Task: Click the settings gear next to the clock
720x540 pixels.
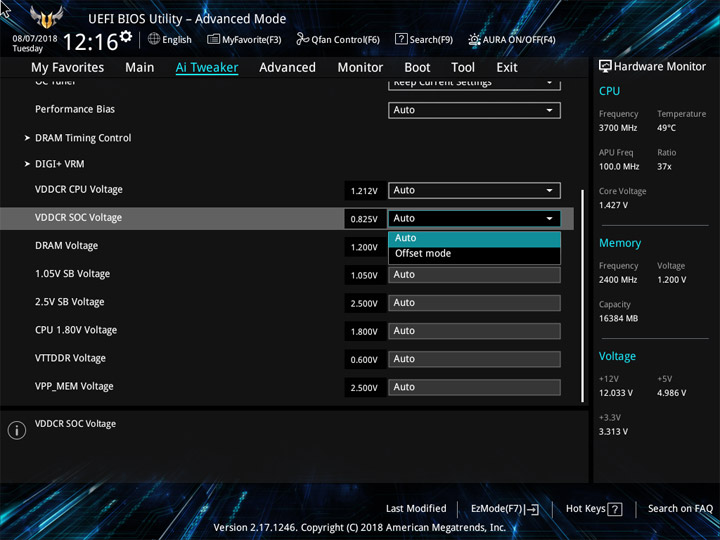Action: [x=126, y=36]
